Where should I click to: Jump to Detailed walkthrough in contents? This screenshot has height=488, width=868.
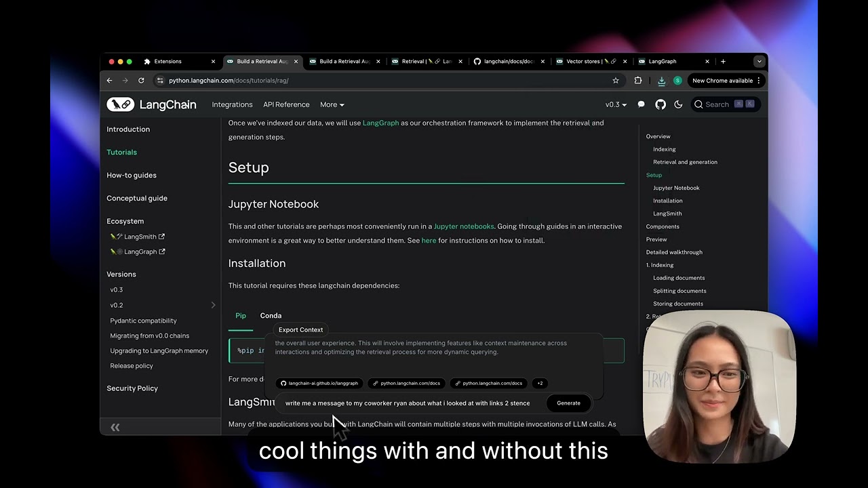tap(674, 252)
